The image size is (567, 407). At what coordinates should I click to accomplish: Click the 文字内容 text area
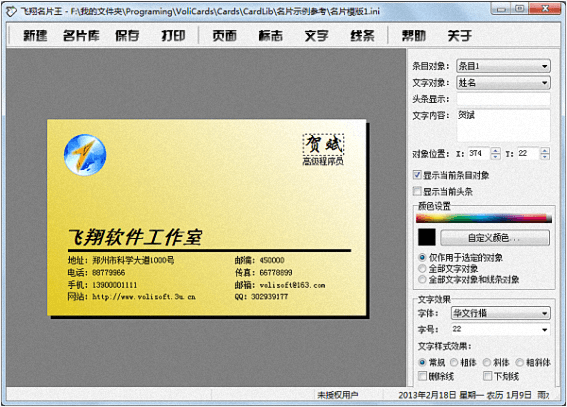click(503, 125)
